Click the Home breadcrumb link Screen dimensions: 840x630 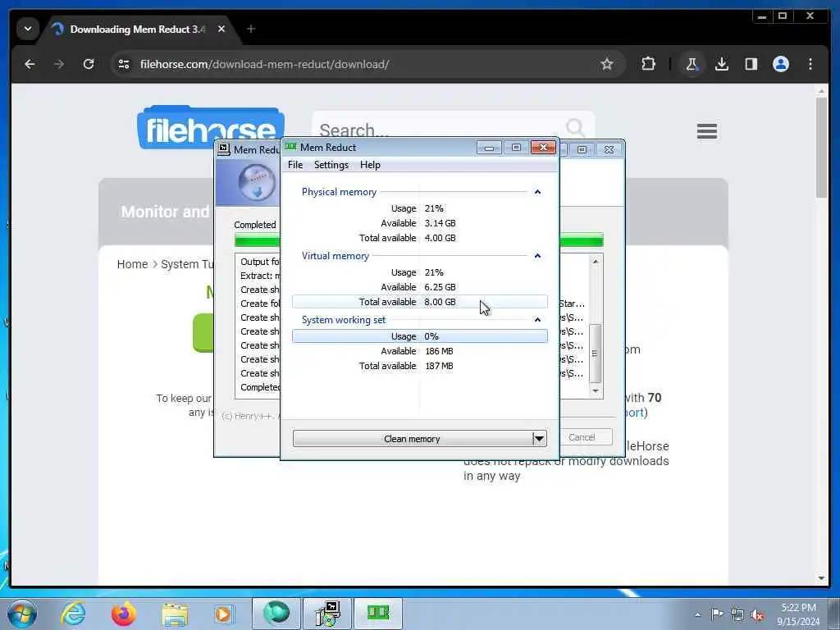point(132,264)
